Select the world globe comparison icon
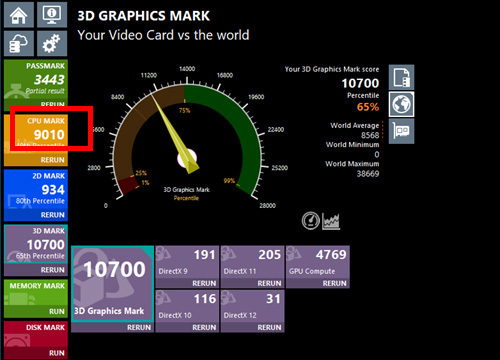Image resolution: width=500 pixels, height=360 pixels. [401, 104]
